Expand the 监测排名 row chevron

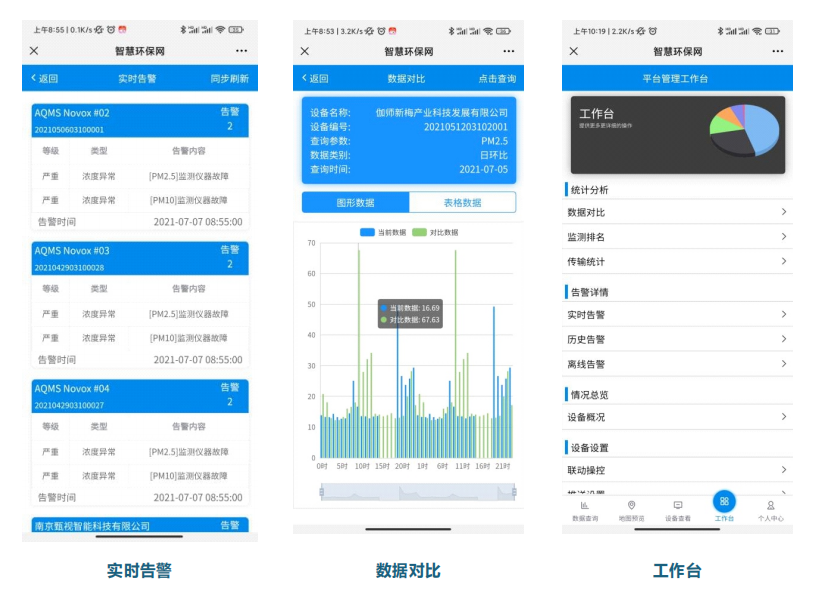[783, 237]
